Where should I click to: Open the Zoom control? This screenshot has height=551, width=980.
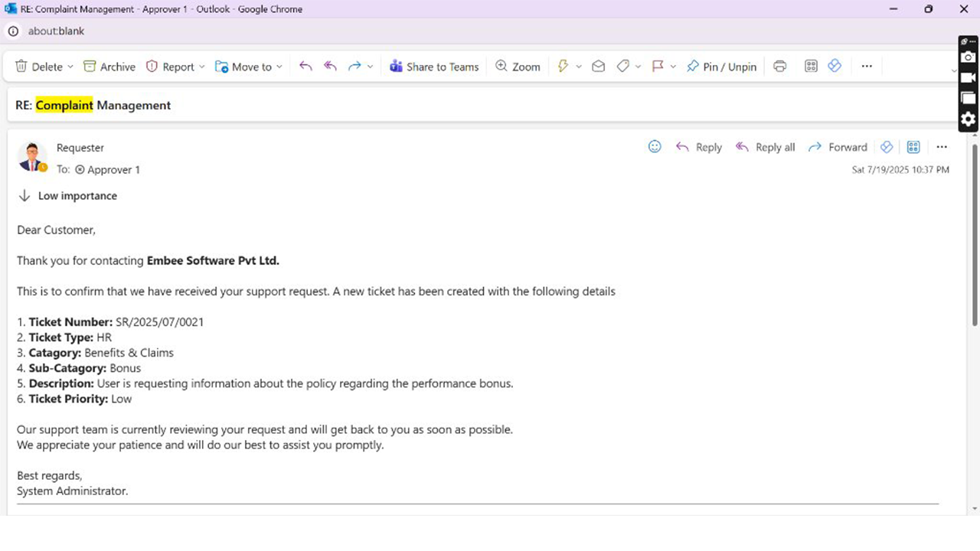(x=518, y=67)
